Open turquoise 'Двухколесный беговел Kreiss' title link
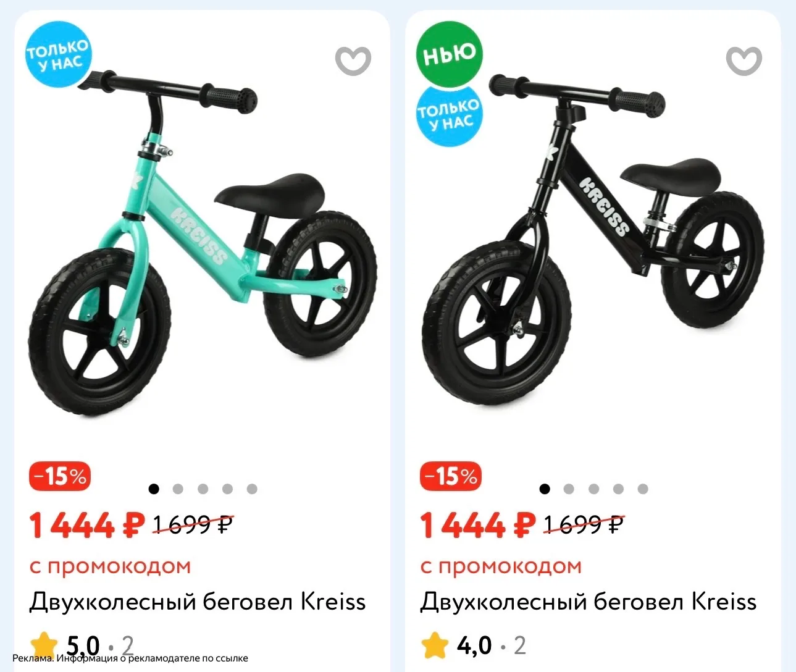The height and width of the screenshot is (672, 796). click(x=198, y=602)
